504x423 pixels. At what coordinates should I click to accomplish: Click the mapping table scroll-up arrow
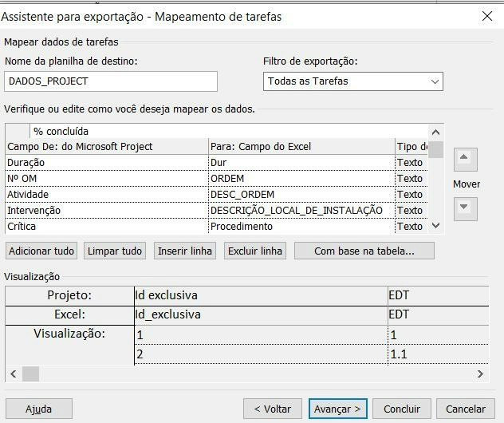click(436, 132)
